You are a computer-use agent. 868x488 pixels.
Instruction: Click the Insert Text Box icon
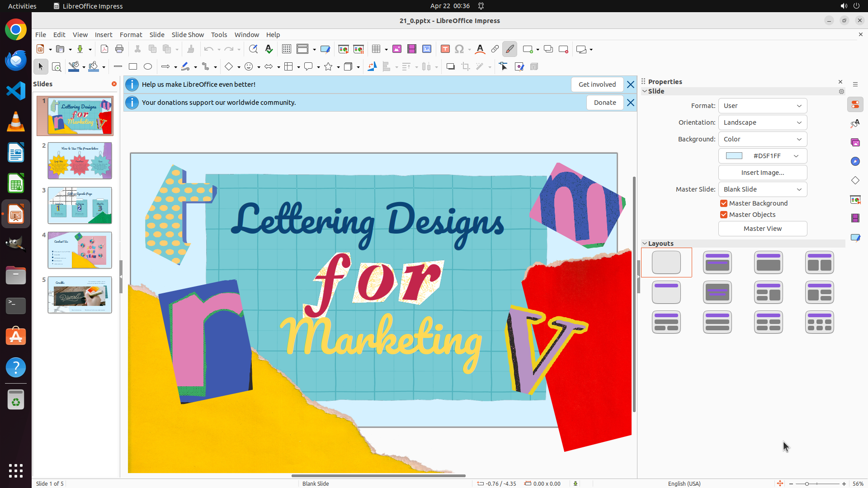click(x=445, y=49)
